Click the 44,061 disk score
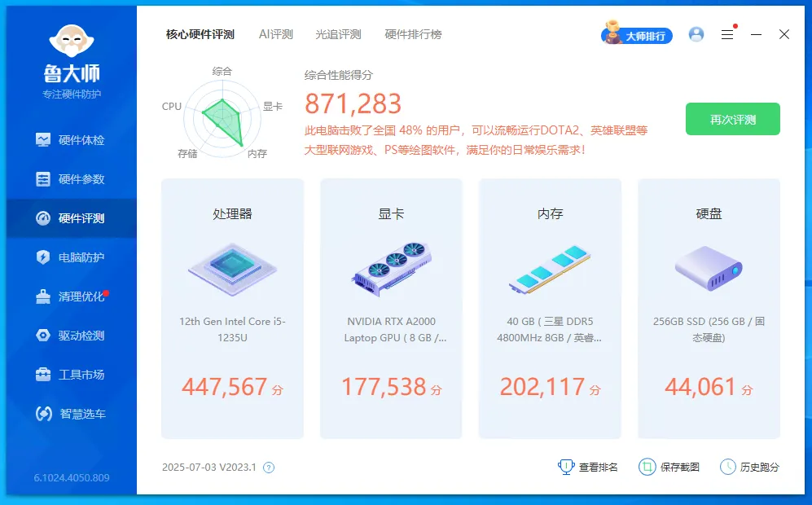Viewport: 812px width, 505px height. tap(700, 387)
